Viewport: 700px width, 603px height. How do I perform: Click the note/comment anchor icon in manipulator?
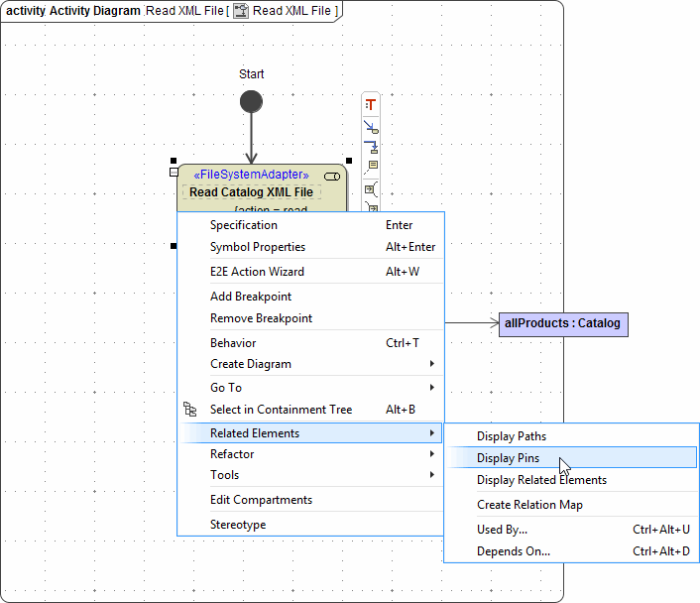373,167
